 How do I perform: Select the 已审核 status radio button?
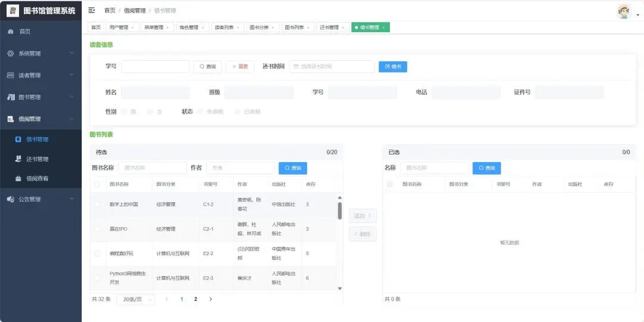[237, 112]
